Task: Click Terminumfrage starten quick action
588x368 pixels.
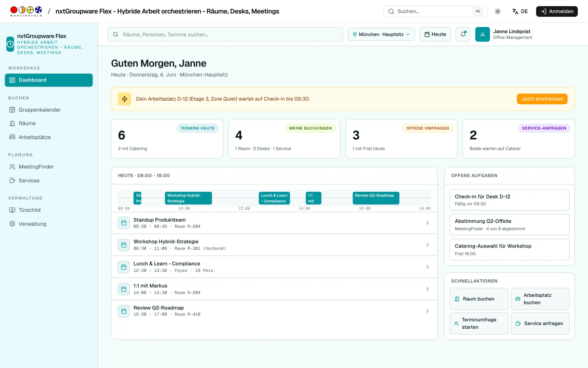Action: (479, 323)
